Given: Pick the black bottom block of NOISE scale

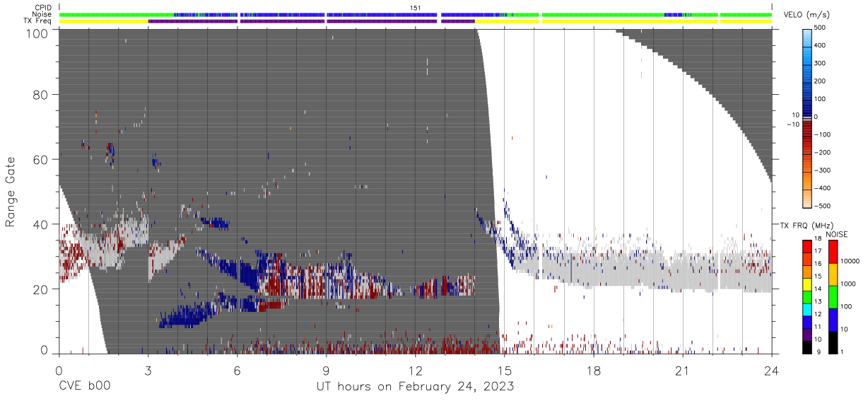Looking at the screenshot, I should tap(833, 342).
